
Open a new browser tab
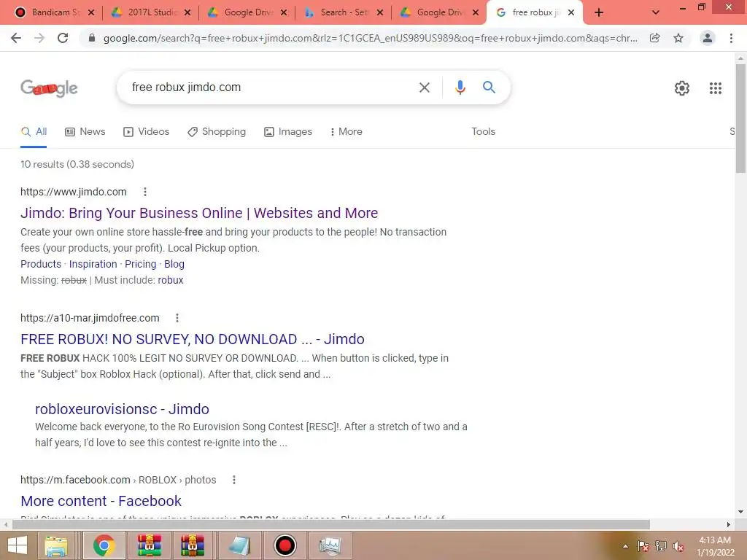(599, 13)
